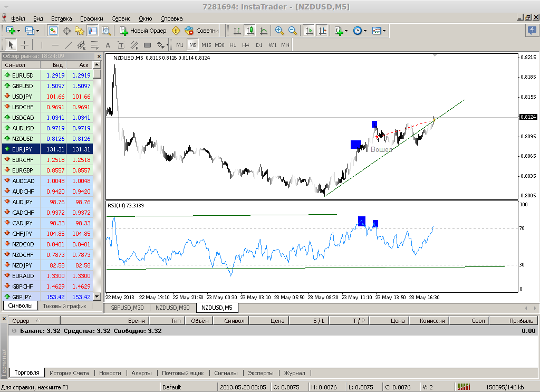The width and height of the screenshot is (540, 392).
Task: Click Market Watch scrollbar down arrow
Action: coord(97,296)
